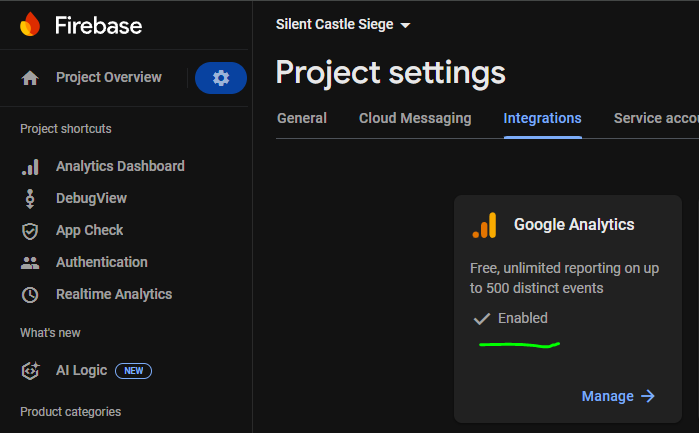The width and height of the screenshot is (699, 433).
Task: Go to the Service accounts tab
Action: pos(655,118)
